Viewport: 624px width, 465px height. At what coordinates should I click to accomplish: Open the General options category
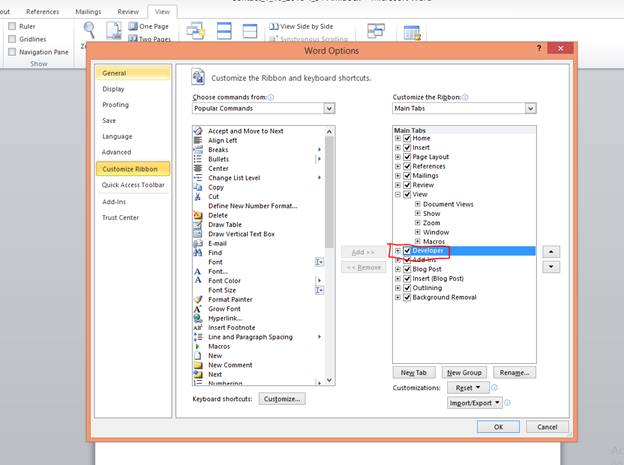(x=133, y=73)
